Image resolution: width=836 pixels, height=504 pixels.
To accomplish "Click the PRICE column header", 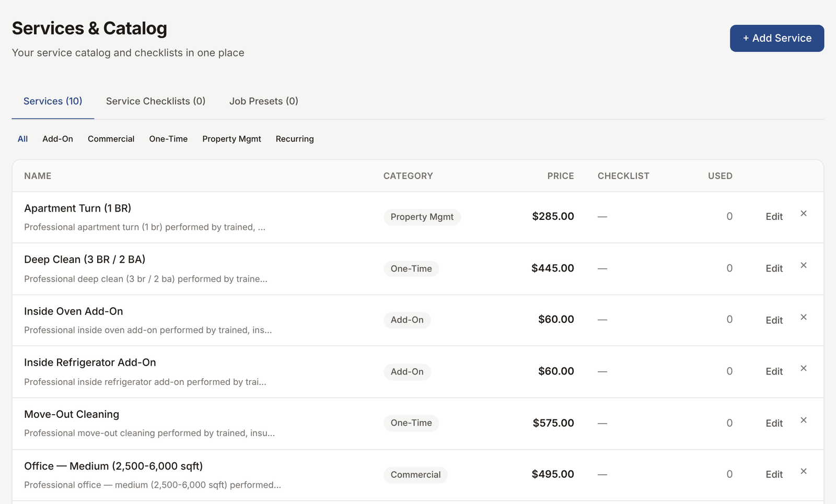I will pyautogui.click(x=561, y=176).
